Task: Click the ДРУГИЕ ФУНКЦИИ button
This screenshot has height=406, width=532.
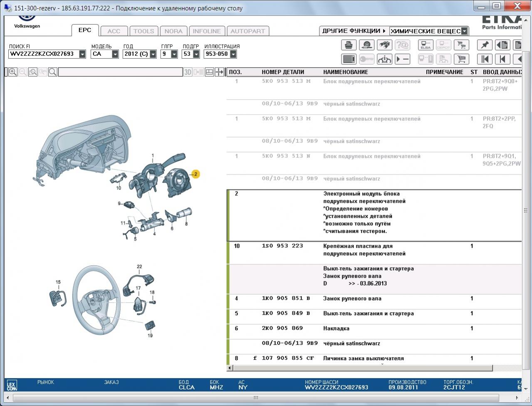Action: (354, 31)
